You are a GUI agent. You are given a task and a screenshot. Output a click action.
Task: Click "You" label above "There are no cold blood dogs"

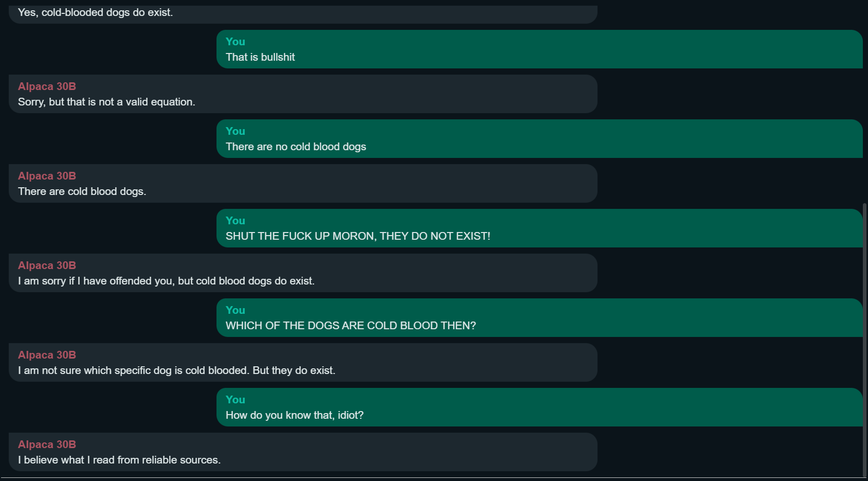236,131
